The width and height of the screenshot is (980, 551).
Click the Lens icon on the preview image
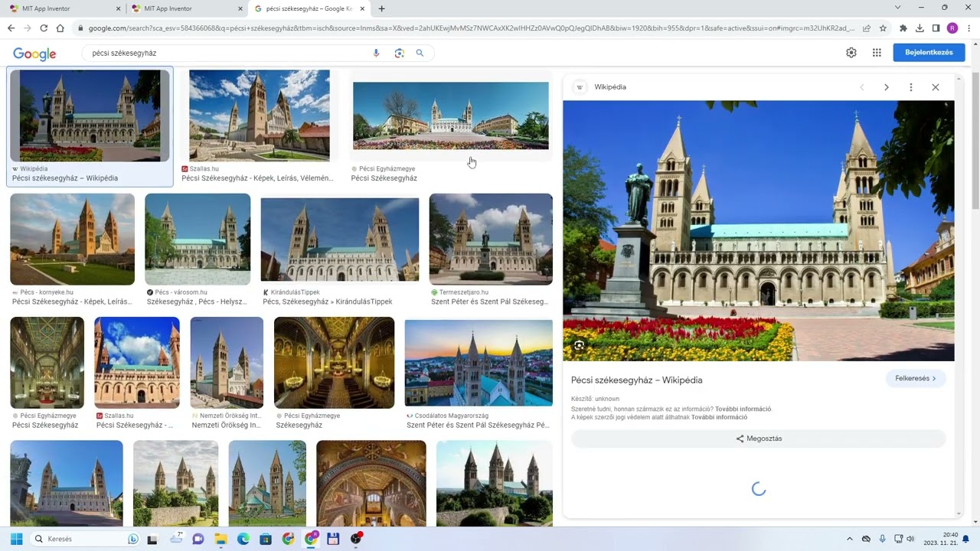(580, 345)
